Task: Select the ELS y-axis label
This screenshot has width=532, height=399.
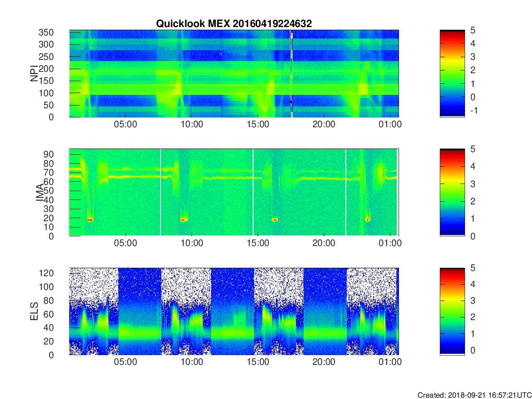Action: click(34, 311)
